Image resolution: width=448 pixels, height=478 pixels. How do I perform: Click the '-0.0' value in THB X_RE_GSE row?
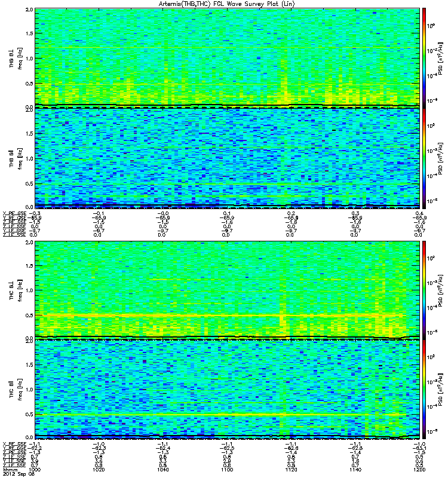tap(162, 213)
